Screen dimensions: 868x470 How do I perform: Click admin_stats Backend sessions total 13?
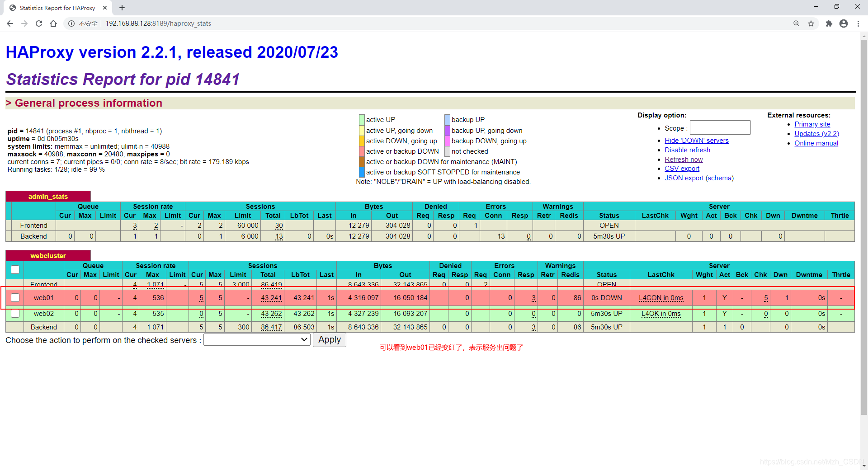pyautogui.click(x=279, y=236)
